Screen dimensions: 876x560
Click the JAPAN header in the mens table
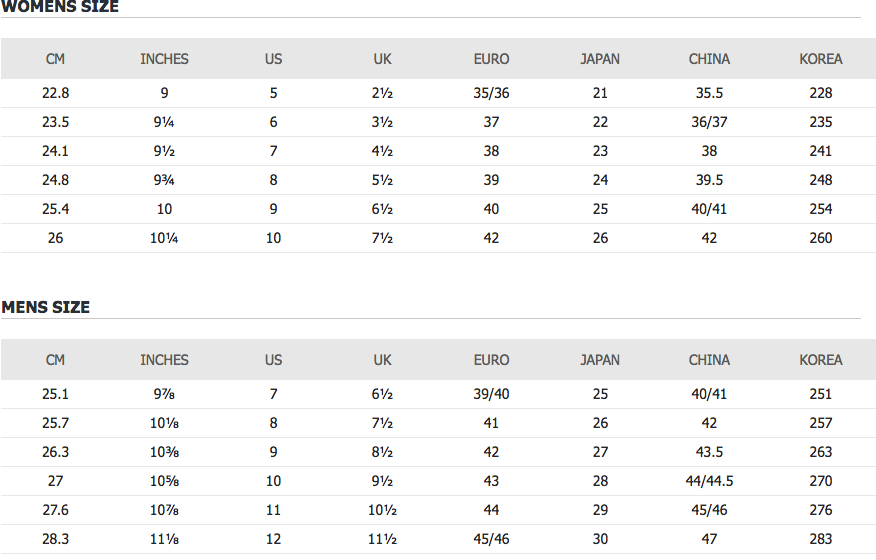click(x=600, y=360)
